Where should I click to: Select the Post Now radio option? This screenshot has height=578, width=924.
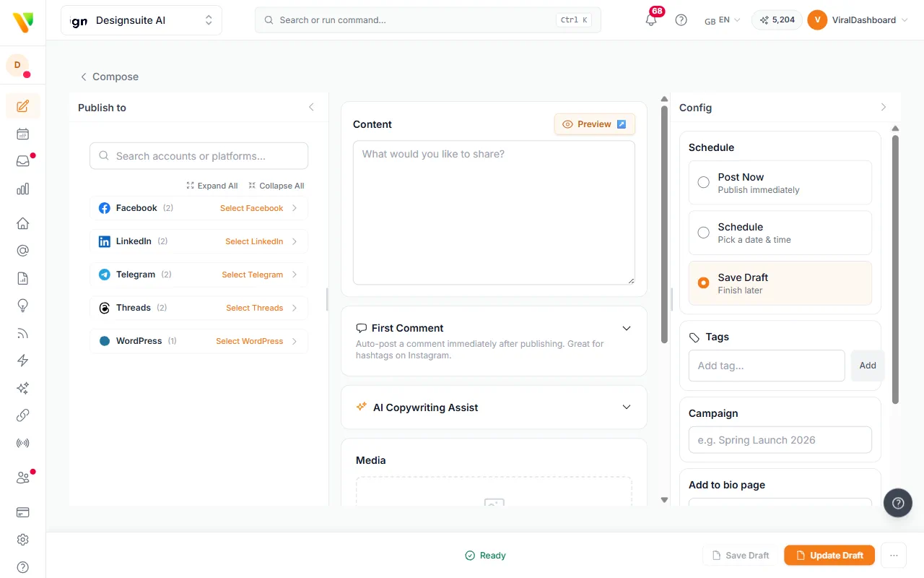703,182
